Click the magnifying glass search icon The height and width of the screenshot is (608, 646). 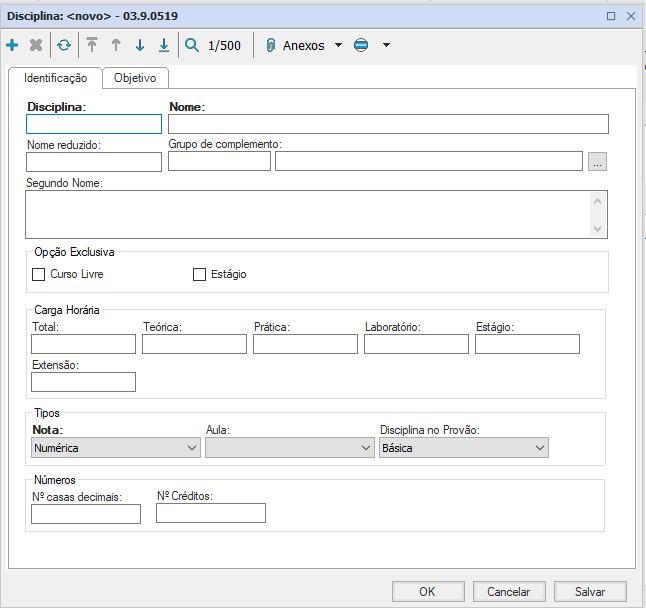pos(192,46)
